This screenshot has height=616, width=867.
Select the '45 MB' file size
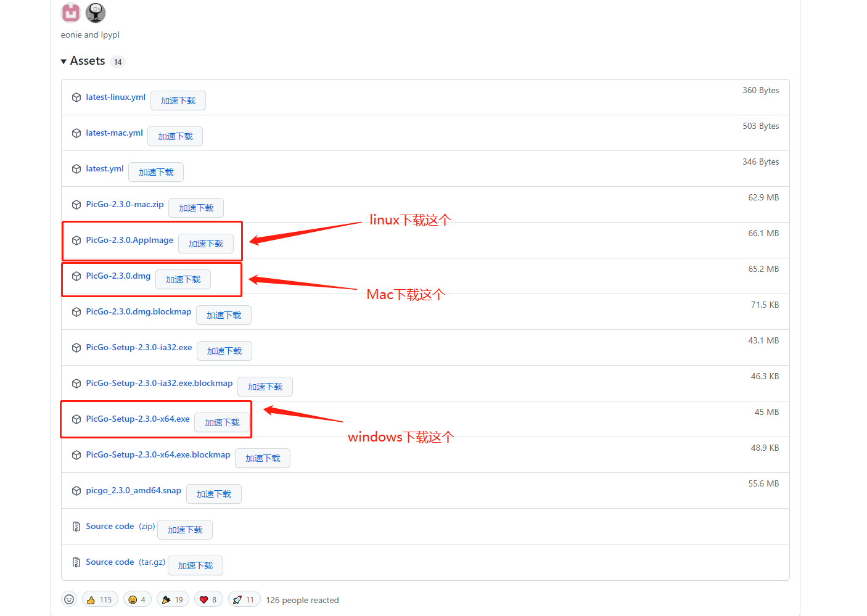pos(766,412)
